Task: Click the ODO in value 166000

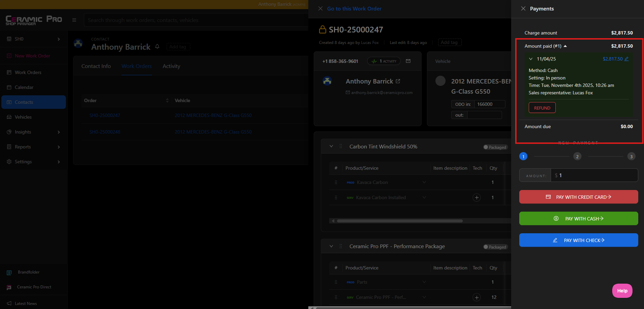Action: pos(490,104)
